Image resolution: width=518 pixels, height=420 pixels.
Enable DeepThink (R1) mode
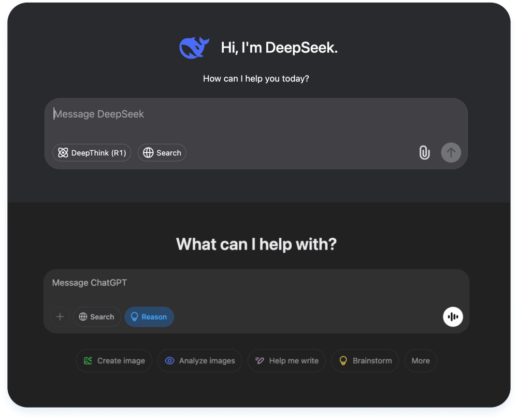coord(92,153)
